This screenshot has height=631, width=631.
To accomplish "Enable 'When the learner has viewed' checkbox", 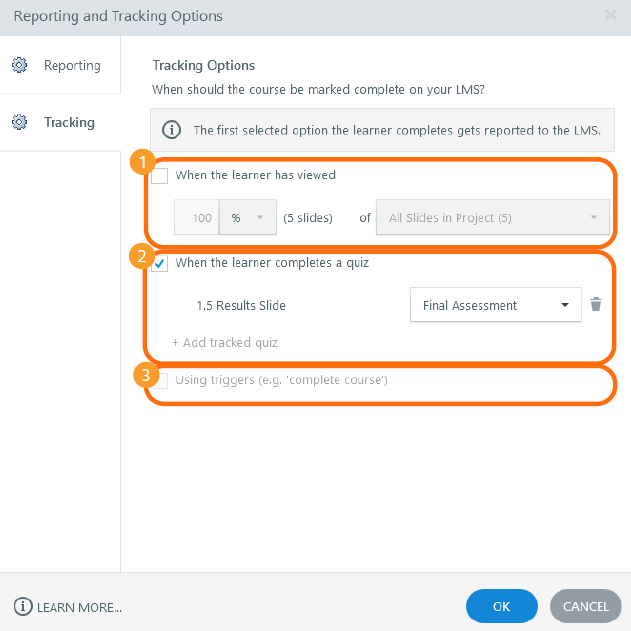I will point(160,176).
